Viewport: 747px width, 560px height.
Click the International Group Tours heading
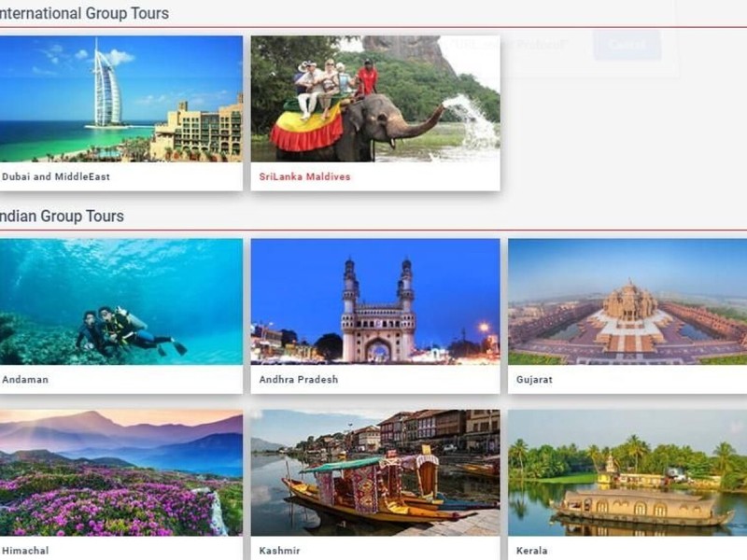(x=84, y=13)
